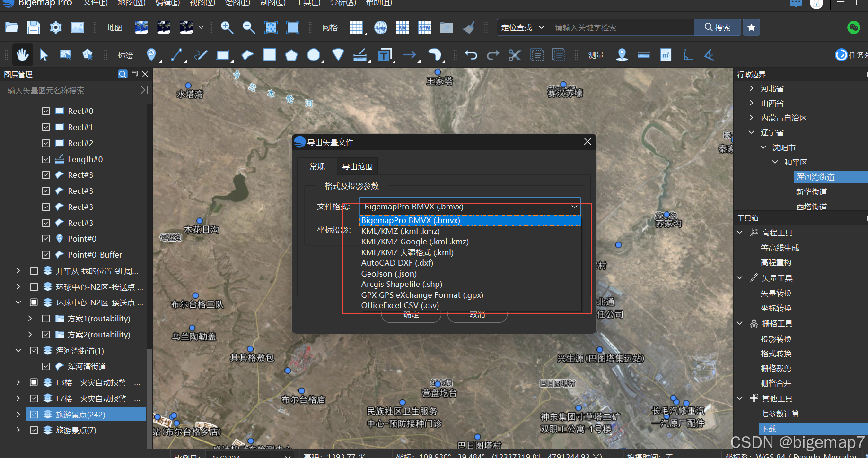Viewport: 868px width, 458px height.
Task: Toggle checkbox for Rect#2 layer
Action: 46,143
